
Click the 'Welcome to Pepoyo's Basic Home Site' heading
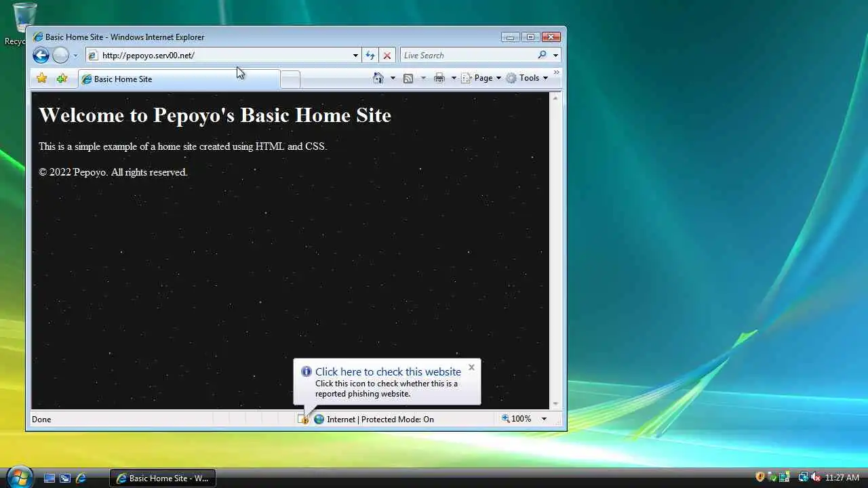[215, 115]
